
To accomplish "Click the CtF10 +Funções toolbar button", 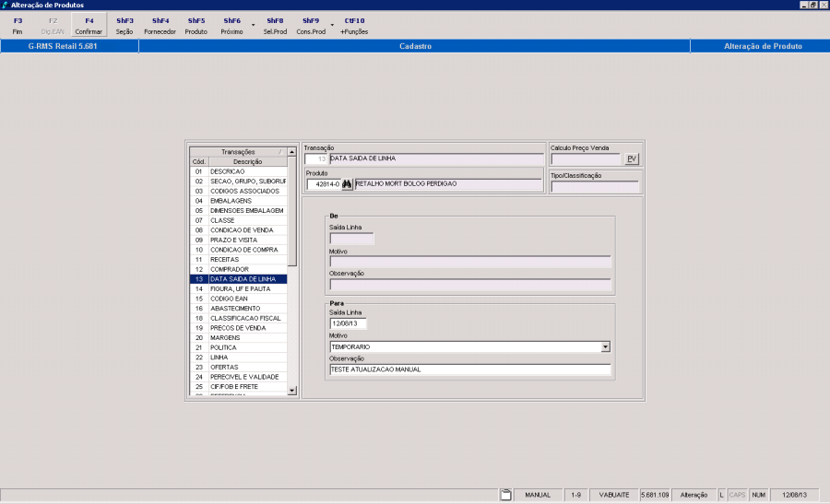I will [x=354, y=26].
